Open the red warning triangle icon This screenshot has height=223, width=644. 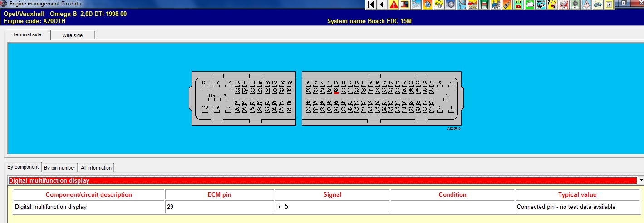pyautogui.click(x=394, y=5)
